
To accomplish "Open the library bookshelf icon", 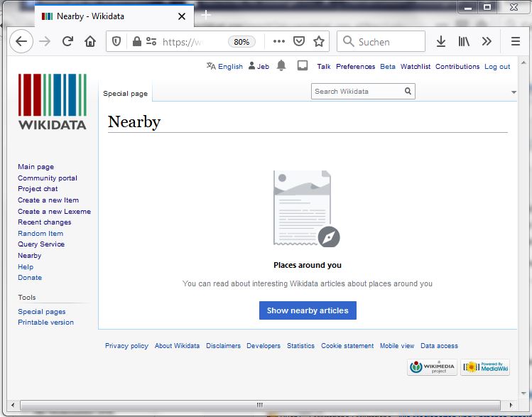I will [x=464, y=42].
